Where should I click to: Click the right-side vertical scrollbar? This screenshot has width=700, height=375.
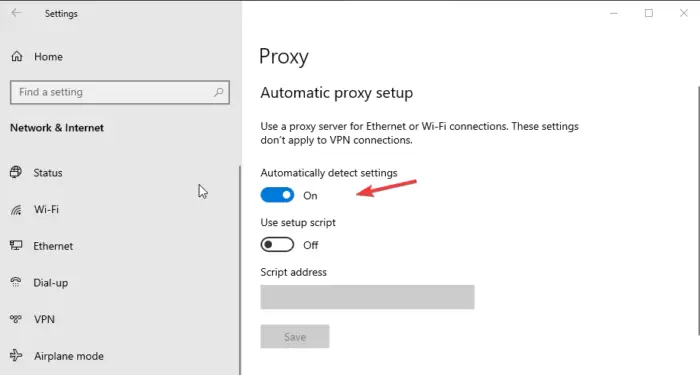tap(698, 210)
